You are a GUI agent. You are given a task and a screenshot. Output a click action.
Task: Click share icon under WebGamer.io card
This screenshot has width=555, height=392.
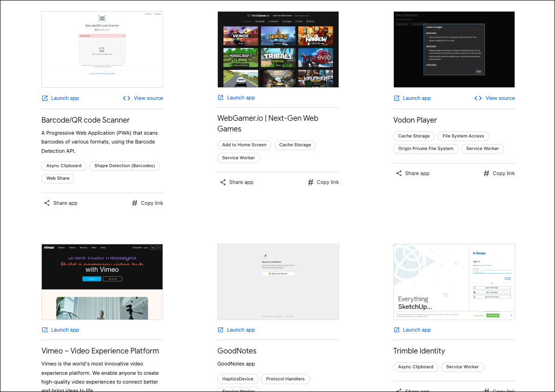pyautogui.click(x=223, y=182)
